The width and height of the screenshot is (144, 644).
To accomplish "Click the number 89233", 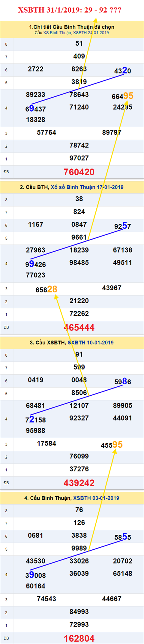I will 36,95.
